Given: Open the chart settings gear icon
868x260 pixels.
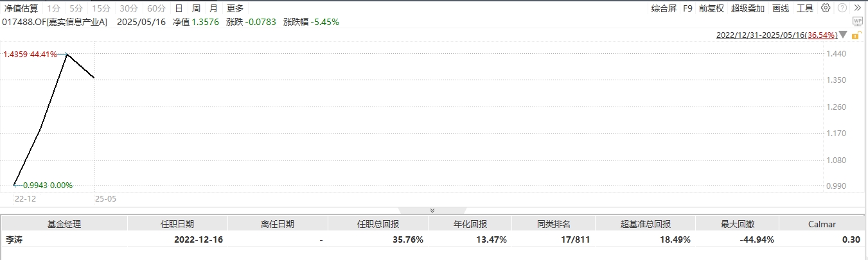Looking at the screenshot, I should point(826,8).
